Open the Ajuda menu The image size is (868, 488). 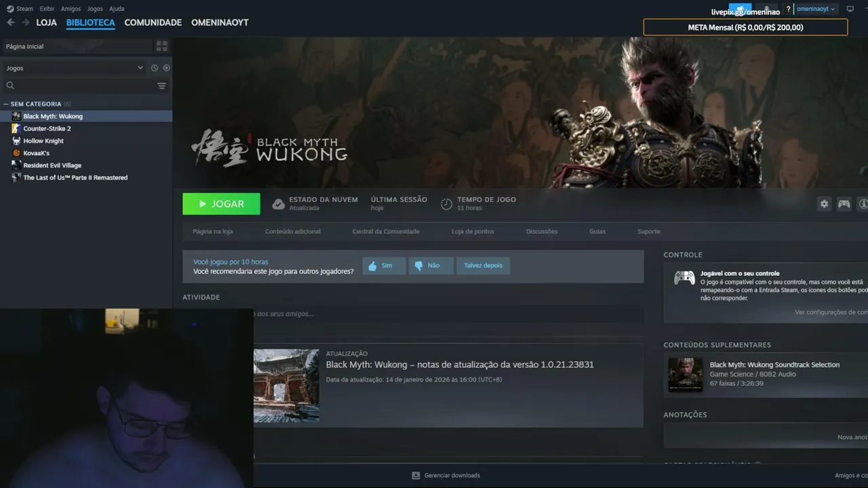[117, 9]
